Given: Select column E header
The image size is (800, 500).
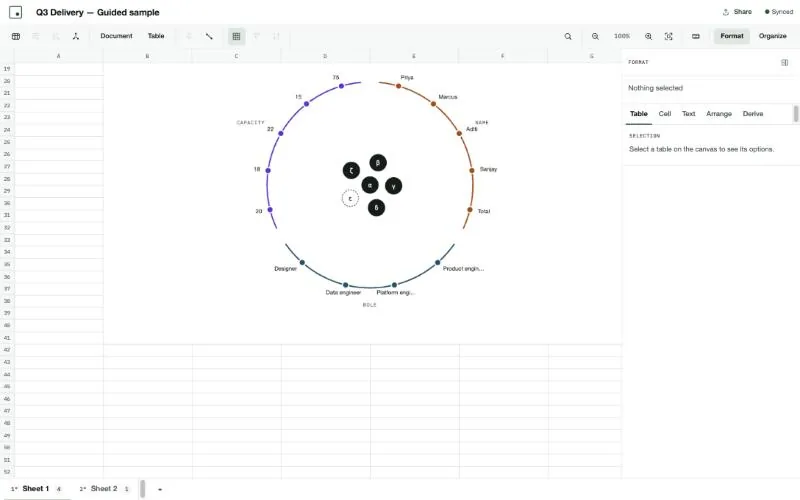Looking at the screenshot, I should 414,56.
